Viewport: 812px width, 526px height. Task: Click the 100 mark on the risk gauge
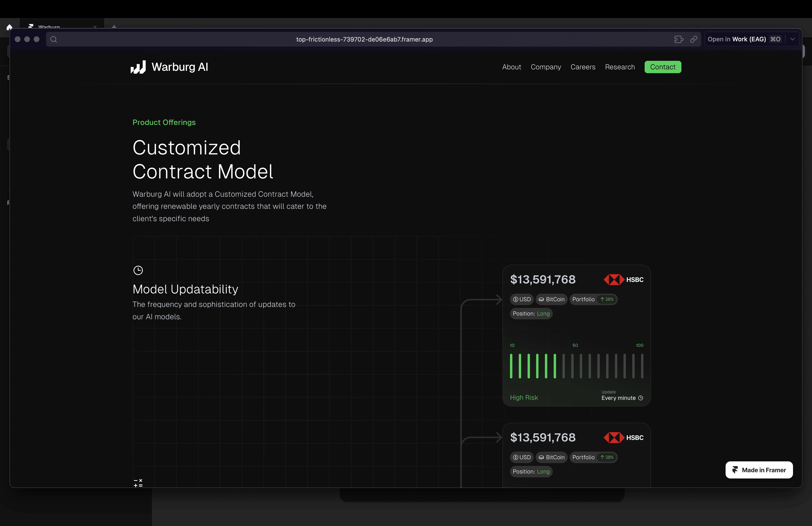639,345
